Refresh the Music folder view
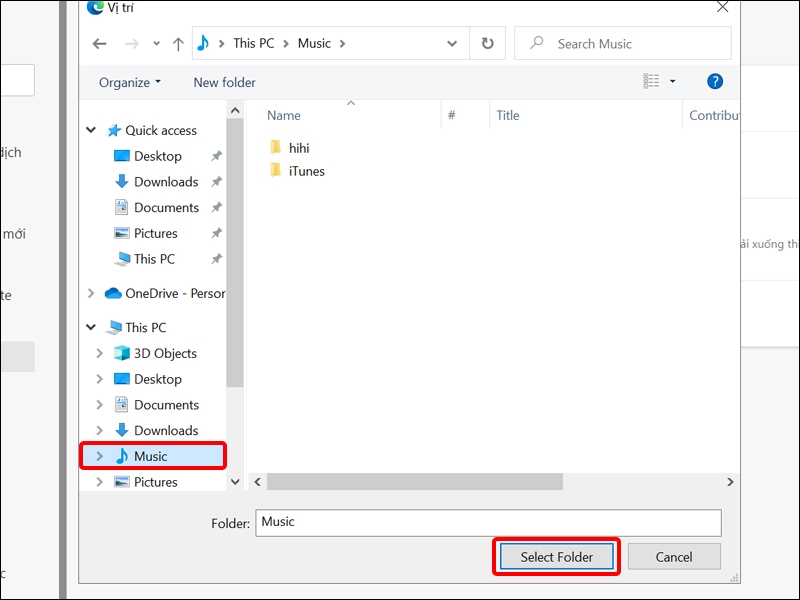Screen dimensions: 800x600 coord(488,43)
